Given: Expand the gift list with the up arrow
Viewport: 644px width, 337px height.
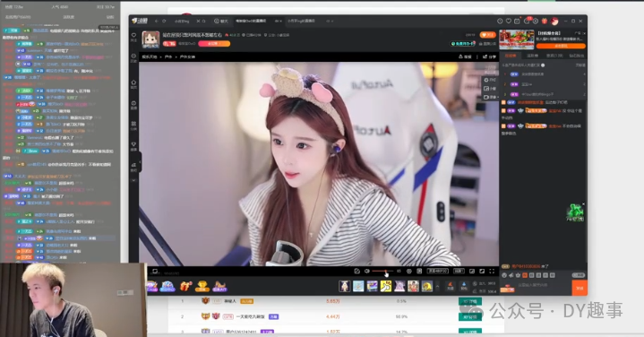Looking at the screenshot, I should tap(437, 286).
